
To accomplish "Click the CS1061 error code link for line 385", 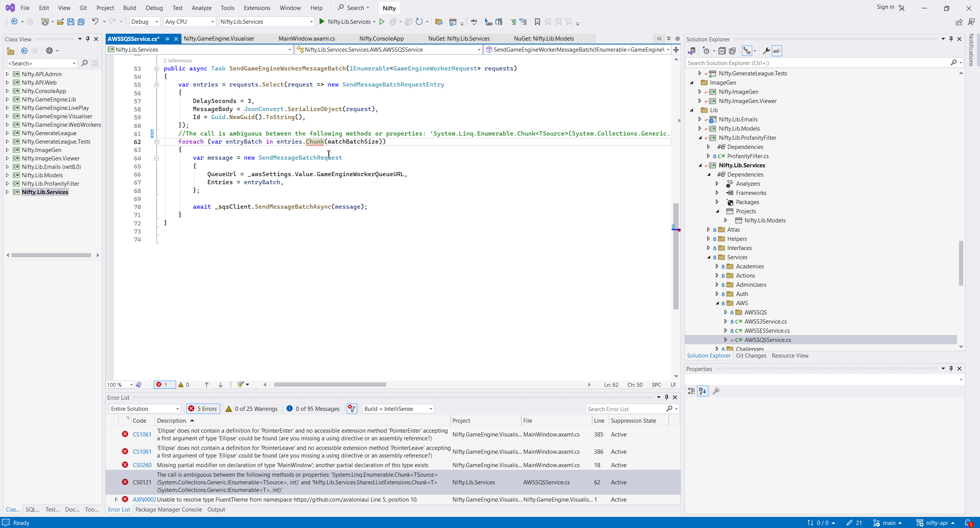I will click(x=142, y=434).
